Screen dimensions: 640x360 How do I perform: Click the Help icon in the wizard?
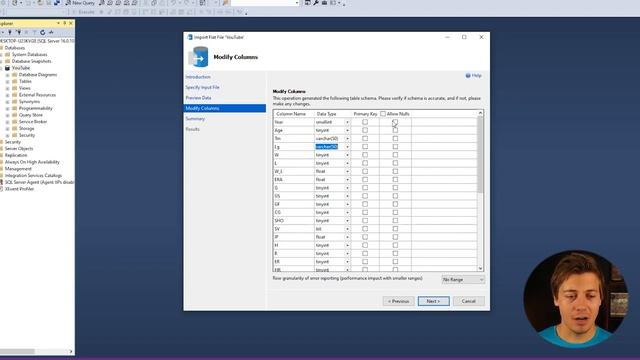click(468, 76)
